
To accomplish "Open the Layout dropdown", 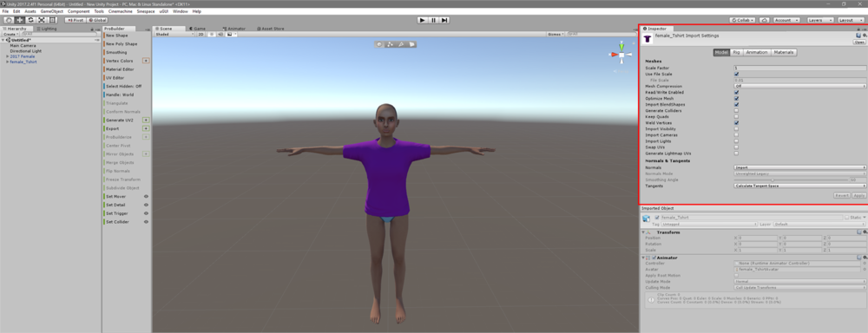I will 850,20.
